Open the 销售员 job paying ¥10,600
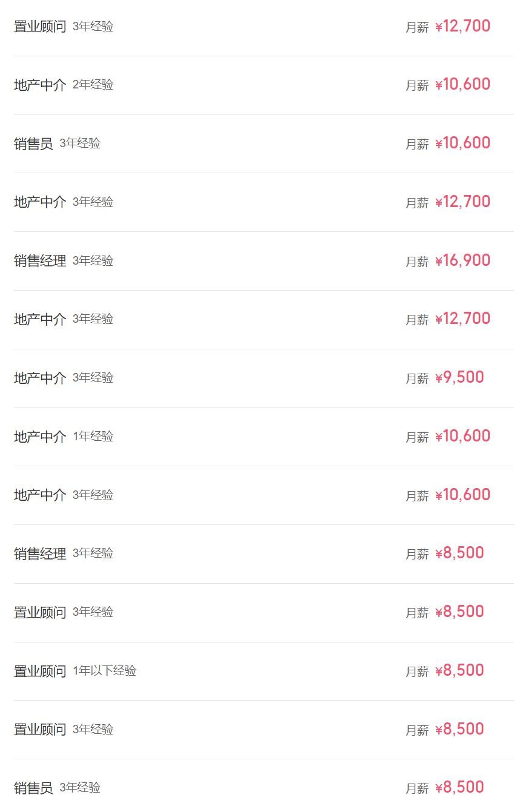514x812 pixels. [33, 144]
